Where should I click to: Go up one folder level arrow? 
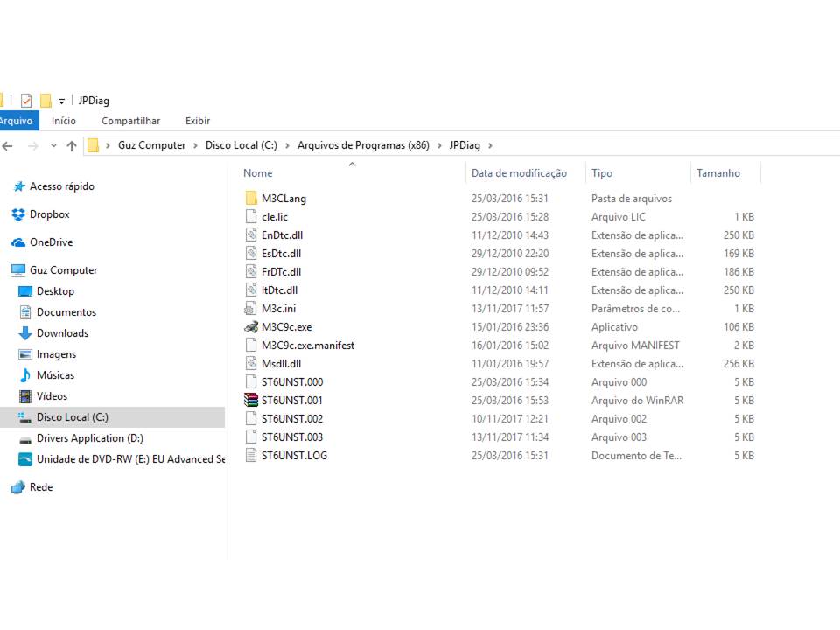pos(72,146)
